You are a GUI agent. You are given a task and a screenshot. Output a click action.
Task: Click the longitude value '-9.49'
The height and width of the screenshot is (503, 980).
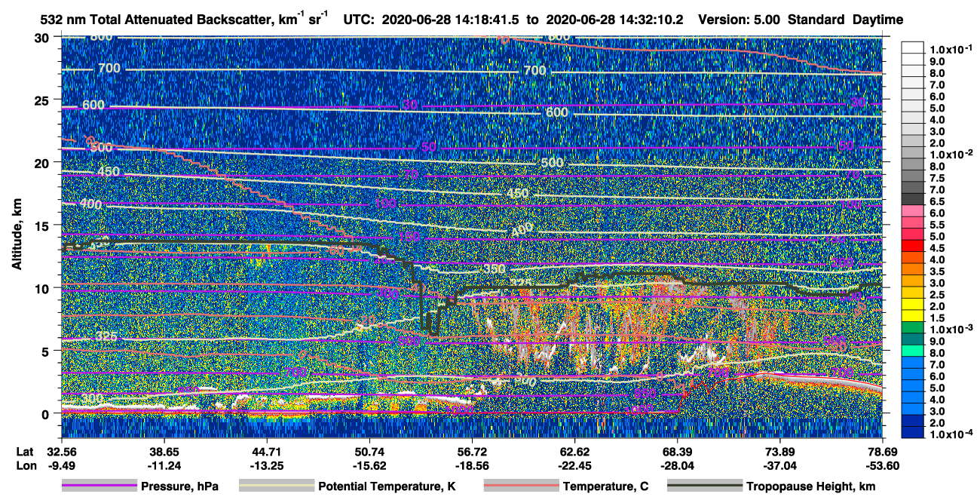(61, 466)
